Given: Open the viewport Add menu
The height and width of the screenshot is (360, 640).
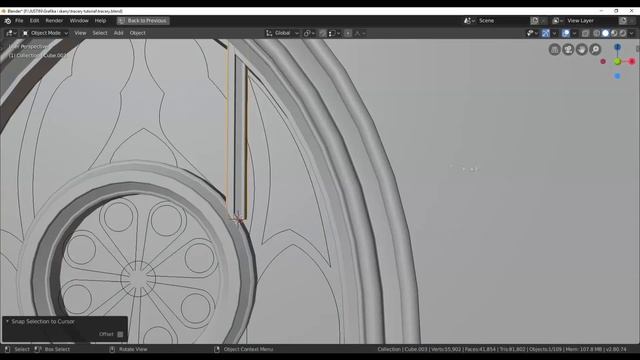Looking at the screenshot, I should (118, 33).
